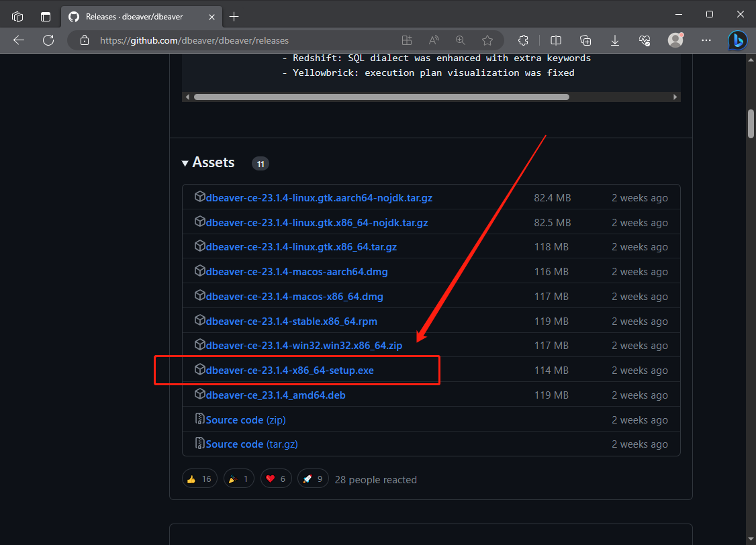Click page scrollbar down arrow

pyautogui.click(x=751, y=540)
